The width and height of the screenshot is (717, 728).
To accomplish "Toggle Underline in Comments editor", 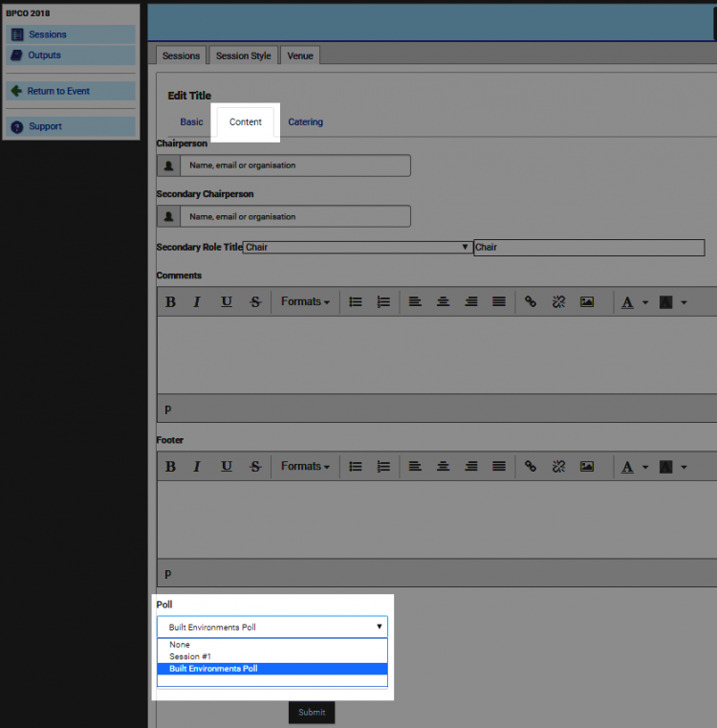I will coord(226,301).
